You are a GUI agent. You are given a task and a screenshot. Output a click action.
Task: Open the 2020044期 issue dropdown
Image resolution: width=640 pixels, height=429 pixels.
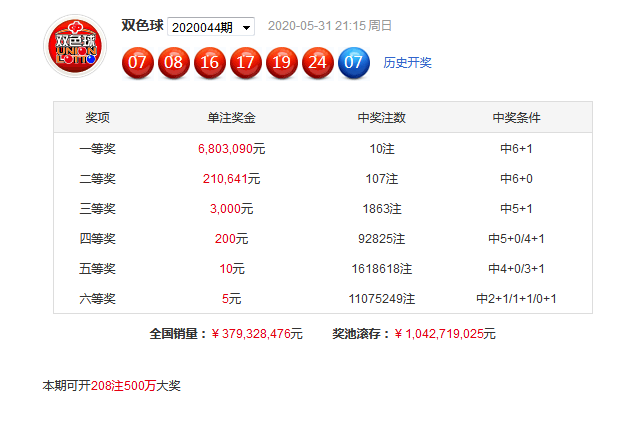pos(211,27)
